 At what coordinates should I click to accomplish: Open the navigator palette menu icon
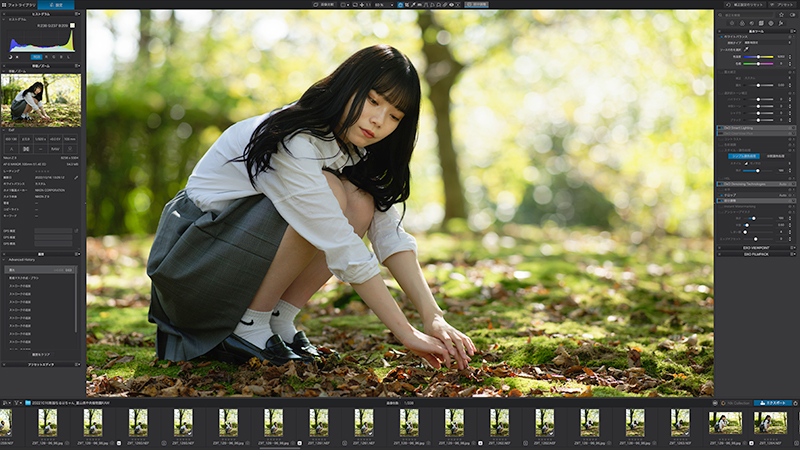click(x=78, y=66)
